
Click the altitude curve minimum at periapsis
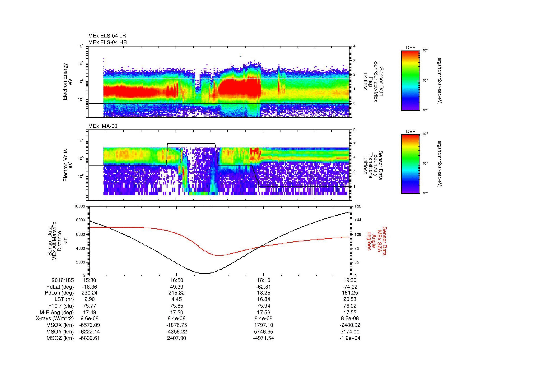[205, 273]
